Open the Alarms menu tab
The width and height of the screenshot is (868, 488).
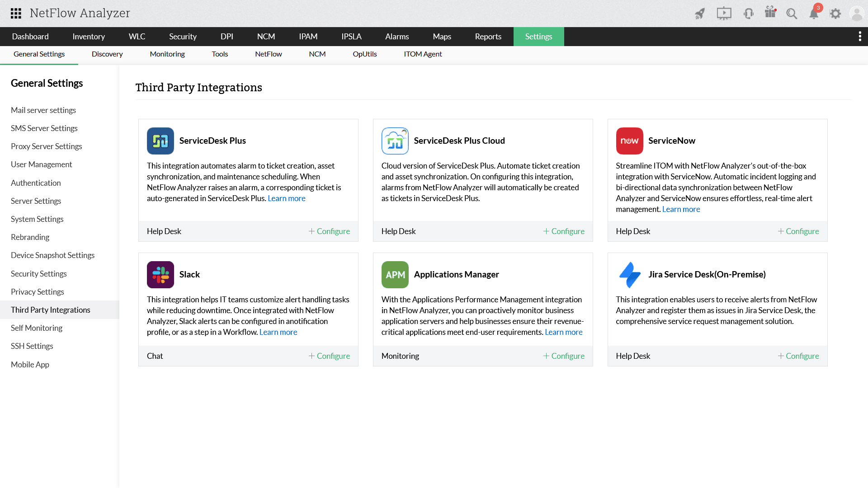(x=396, y=36)
